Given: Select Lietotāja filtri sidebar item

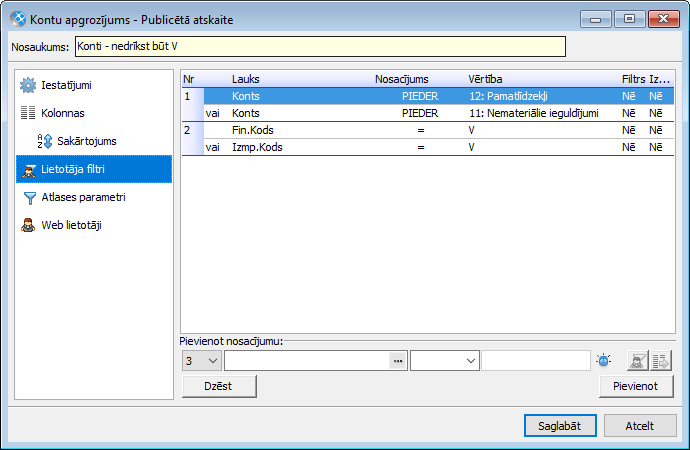Looking at the screenshot, I should pyautogui.click(x=94, y=169).
